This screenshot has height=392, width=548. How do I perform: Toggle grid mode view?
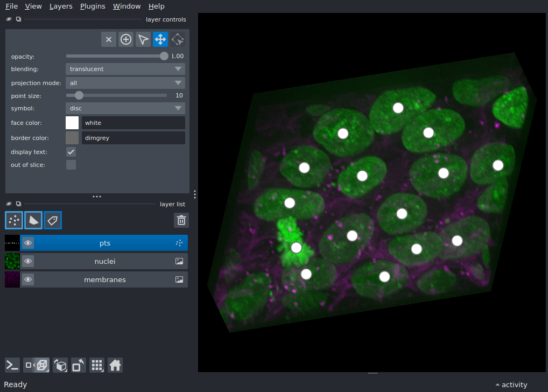(97, 365)
